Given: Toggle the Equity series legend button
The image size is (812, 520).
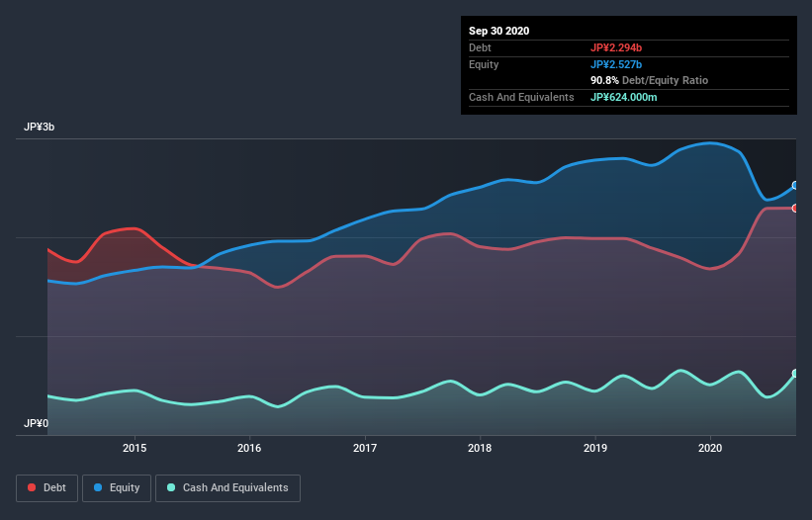Looking at the screenshot, I should click(117, 488).
